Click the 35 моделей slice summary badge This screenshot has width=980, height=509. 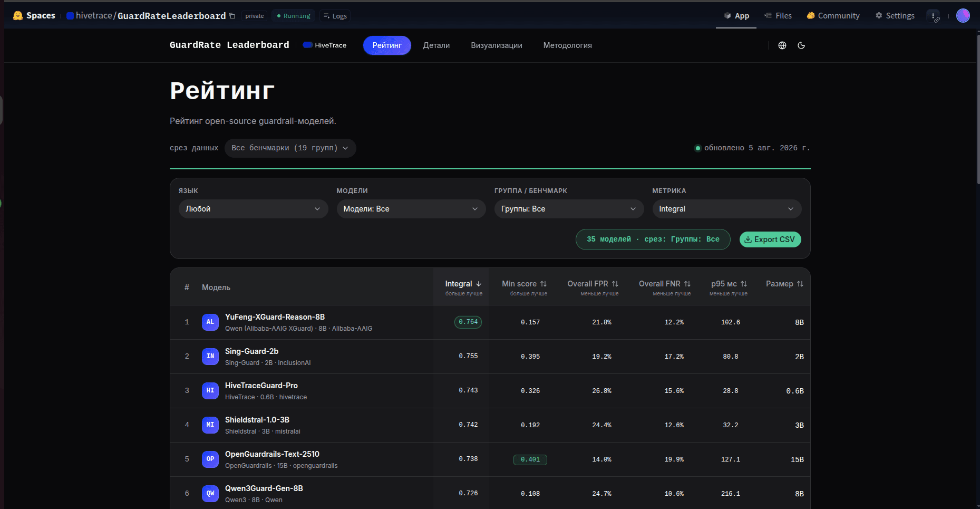point(653,239)
